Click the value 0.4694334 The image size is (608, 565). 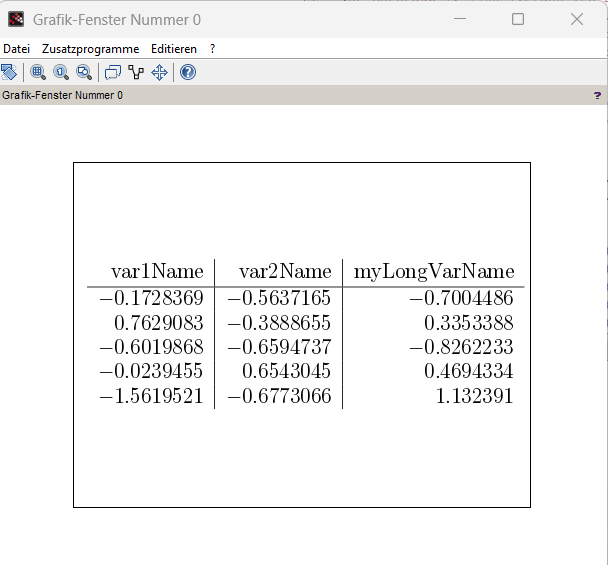(469, 371)
